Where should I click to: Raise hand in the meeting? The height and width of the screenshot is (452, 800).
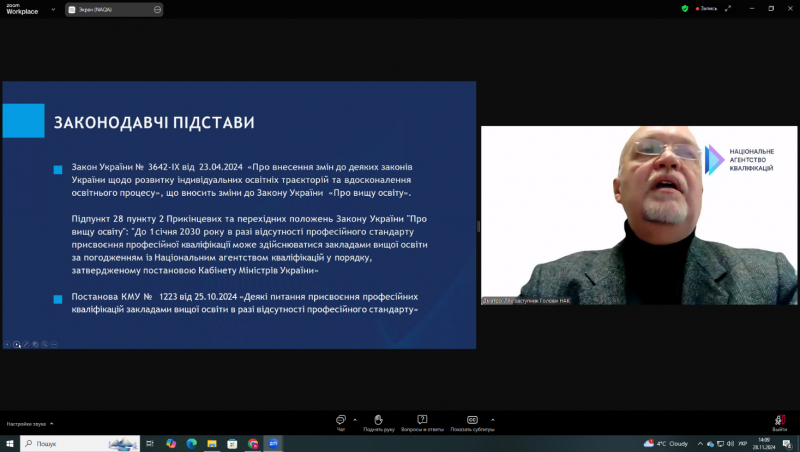coord(378,421)
